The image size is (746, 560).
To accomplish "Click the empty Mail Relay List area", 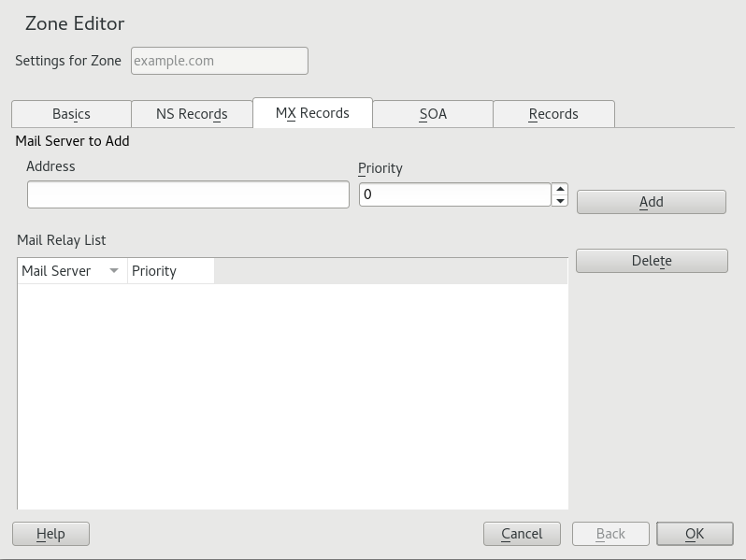I will (x=292, y=393).
